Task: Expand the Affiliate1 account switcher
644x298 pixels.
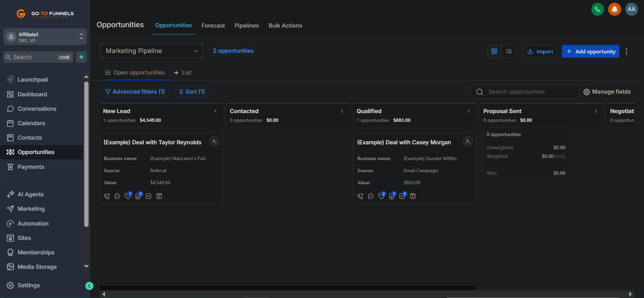Action: point(45,37)
